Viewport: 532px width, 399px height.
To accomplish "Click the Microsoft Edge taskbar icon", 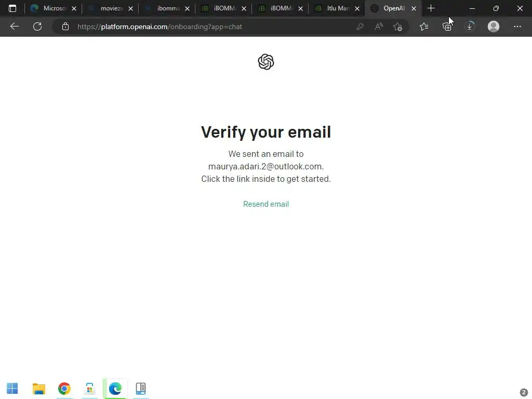I will tap(115, 389).
